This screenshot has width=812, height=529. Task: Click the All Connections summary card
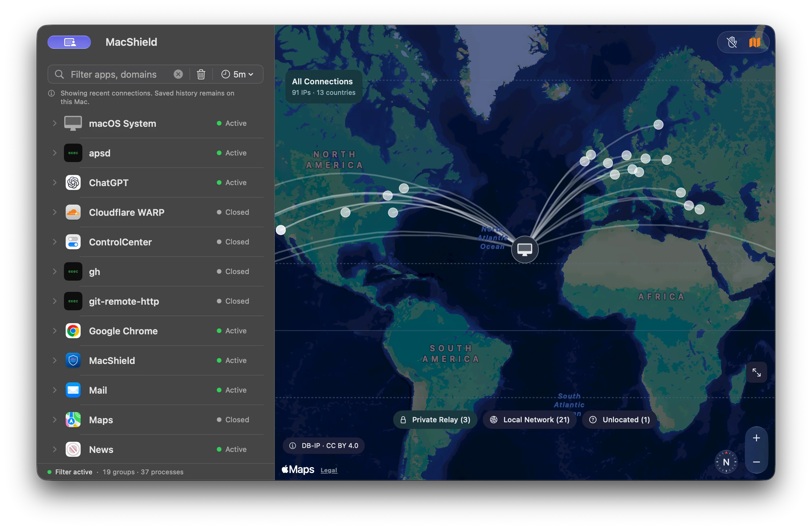point(323,87)
